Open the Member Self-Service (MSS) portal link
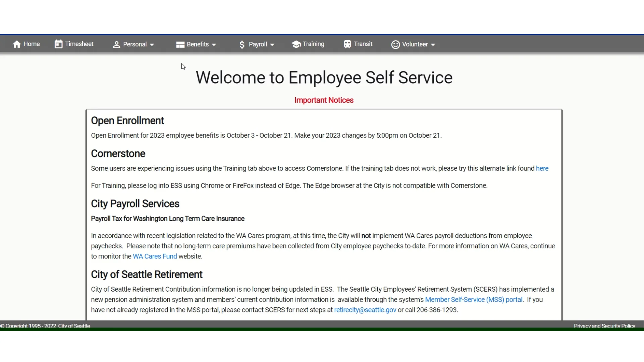Viewport: 644px width, 362px height. tap(474, 299)
